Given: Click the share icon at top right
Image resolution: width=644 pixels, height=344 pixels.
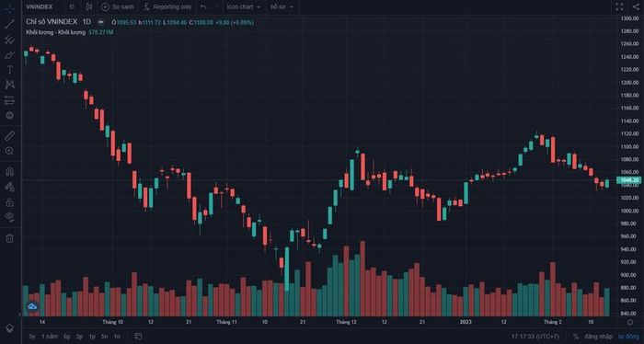Looking at the screenshot, I should (636, 7).
